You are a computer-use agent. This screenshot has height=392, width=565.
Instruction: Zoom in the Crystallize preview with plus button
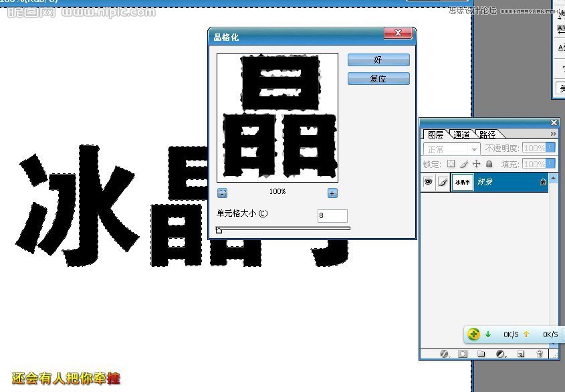pyautogui.click(x=332, y=193)
